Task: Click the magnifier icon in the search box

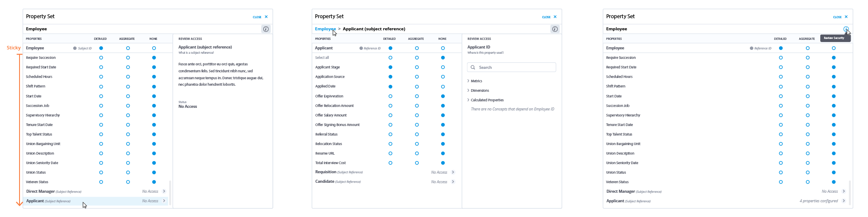Action: [x=473, y=68]
